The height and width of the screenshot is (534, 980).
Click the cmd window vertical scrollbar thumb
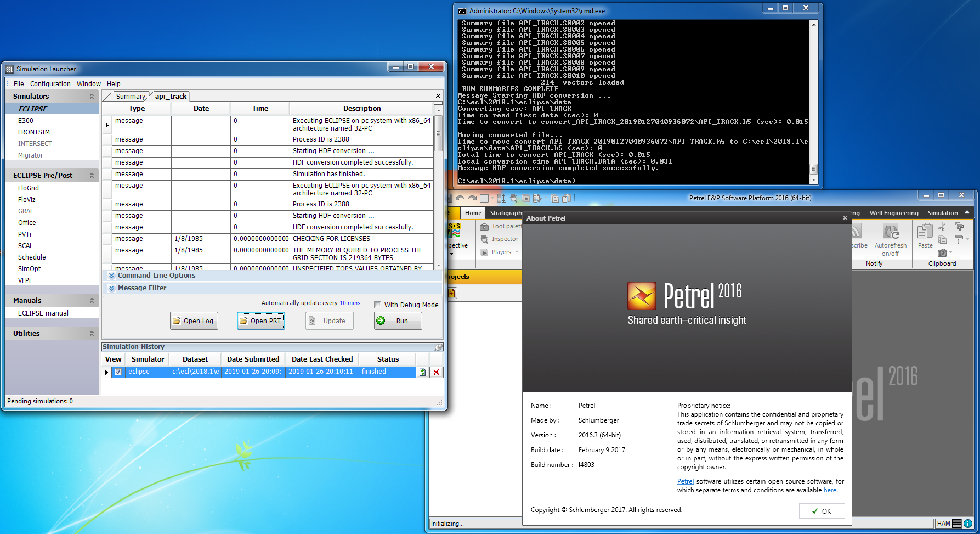coord(813,168)
